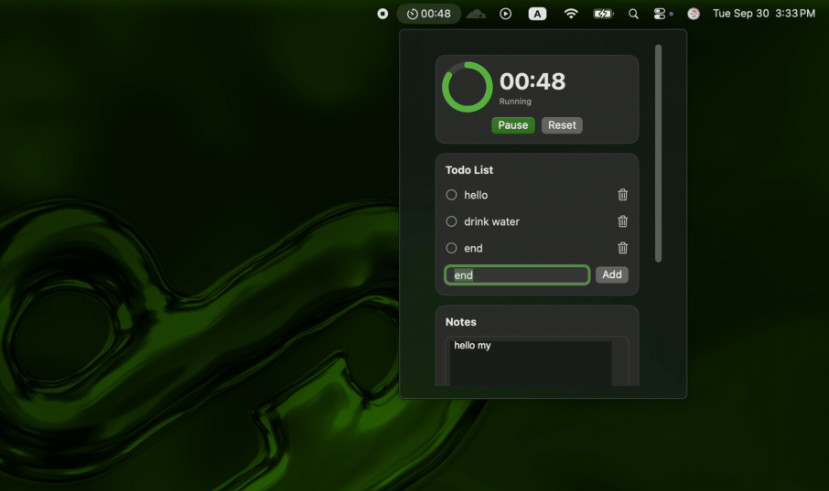The height and width of the screenshot is (491, 829).
Task: Click the new todo input field containing end
Action: 517,275
